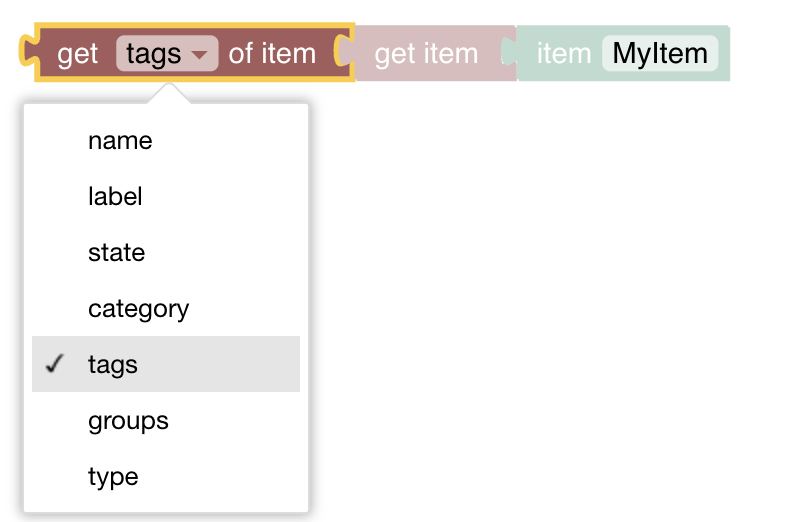Select category in the dropdown menu
The width and height of the screenshot is (796, 522).
[x=138, y=309]
